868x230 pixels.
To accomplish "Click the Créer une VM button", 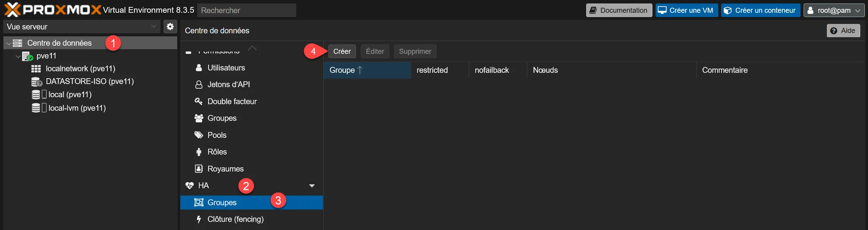I will [x=687, y=10].
